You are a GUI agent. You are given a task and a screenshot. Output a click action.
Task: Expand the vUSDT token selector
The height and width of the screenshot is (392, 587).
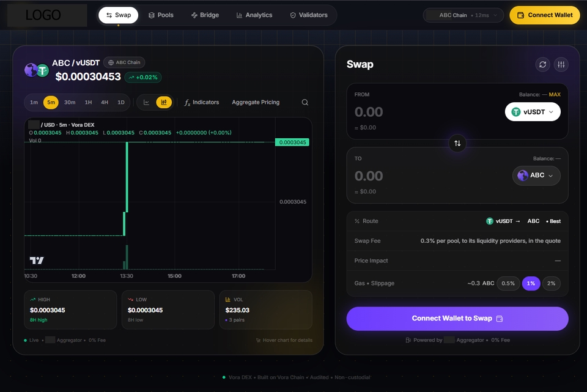click(x=533, y=112)
